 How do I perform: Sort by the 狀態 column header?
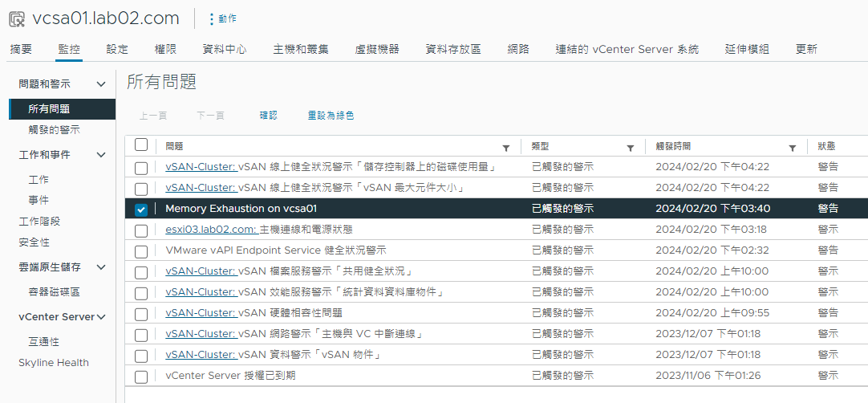pos(826,146)
